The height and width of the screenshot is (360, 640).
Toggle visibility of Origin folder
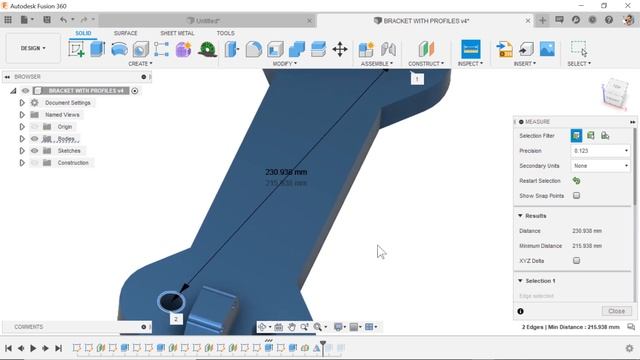point(34,127)
